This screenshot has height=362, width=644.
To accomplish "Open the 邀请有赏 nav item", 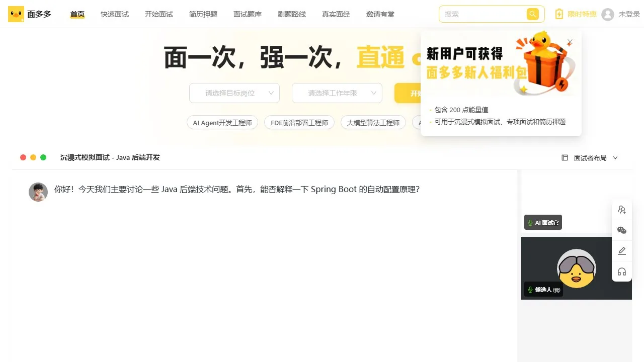I will coord(380,14).
